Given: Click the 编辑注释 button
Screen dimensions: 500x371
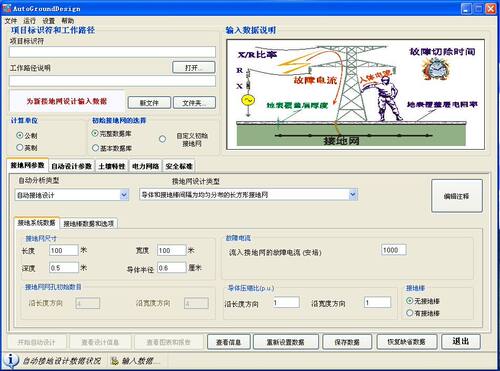Looking at the screenshot, I should [x=457, y=196].
